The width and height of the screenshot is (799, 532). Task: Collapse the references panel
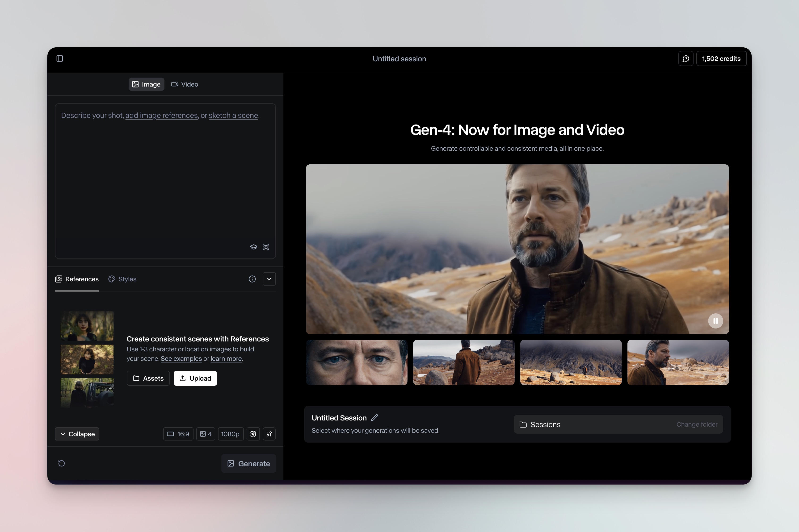77,434
